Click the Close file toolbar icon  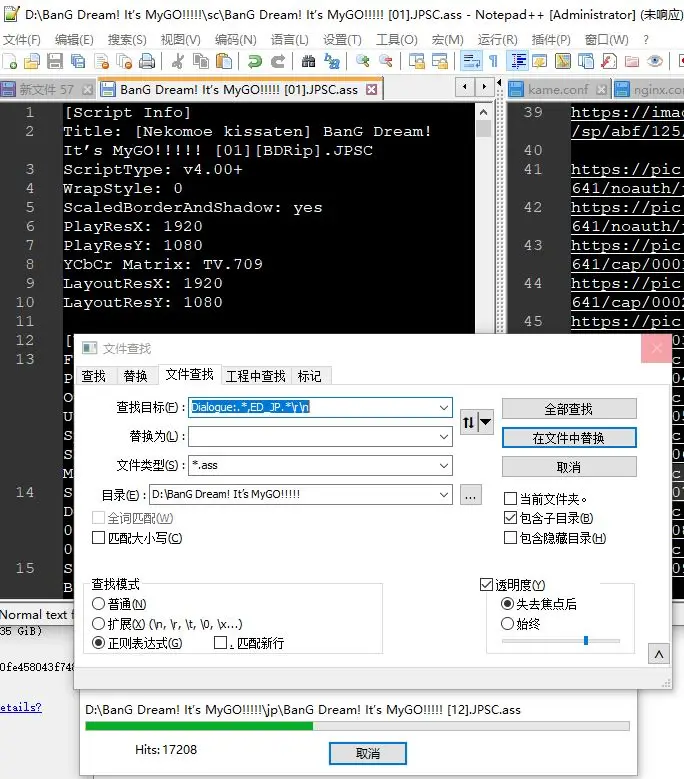click(x=101, y=62)
